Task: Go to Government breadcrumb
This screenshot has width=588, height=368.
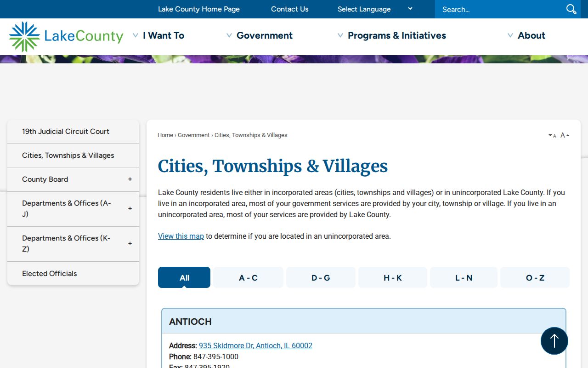Action: point(194,135)
